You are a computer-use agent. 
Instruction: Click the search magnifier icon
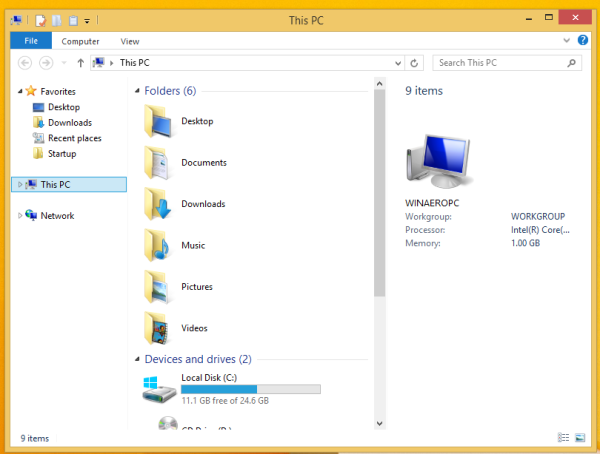(x=571, y=63)
